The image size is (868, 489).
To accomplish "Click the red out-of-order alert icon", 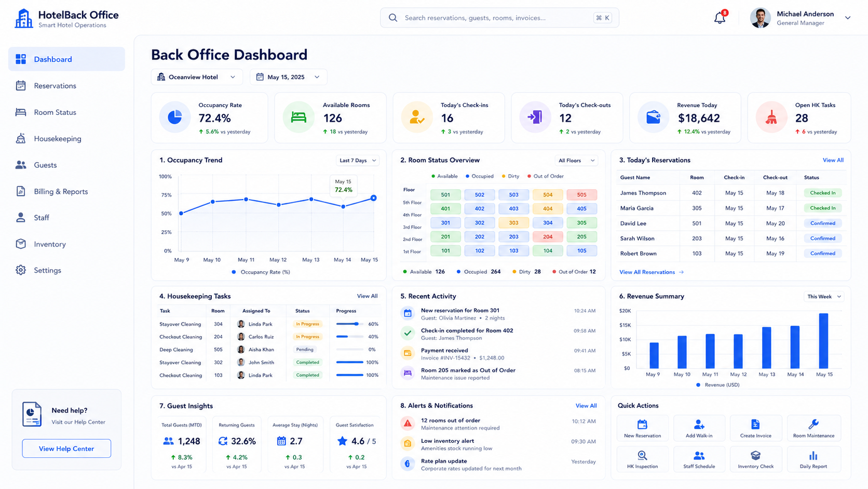I will coord(408,424).
